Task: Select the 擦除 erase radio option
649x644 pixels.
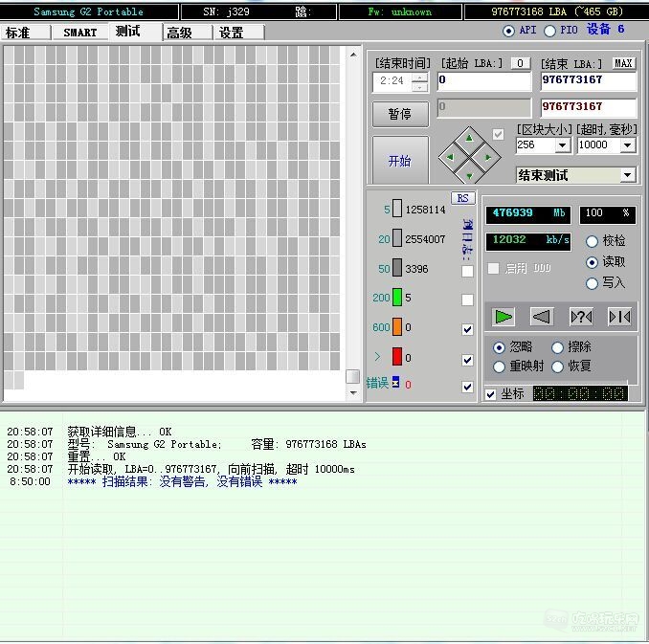Action: click(557, 347)
